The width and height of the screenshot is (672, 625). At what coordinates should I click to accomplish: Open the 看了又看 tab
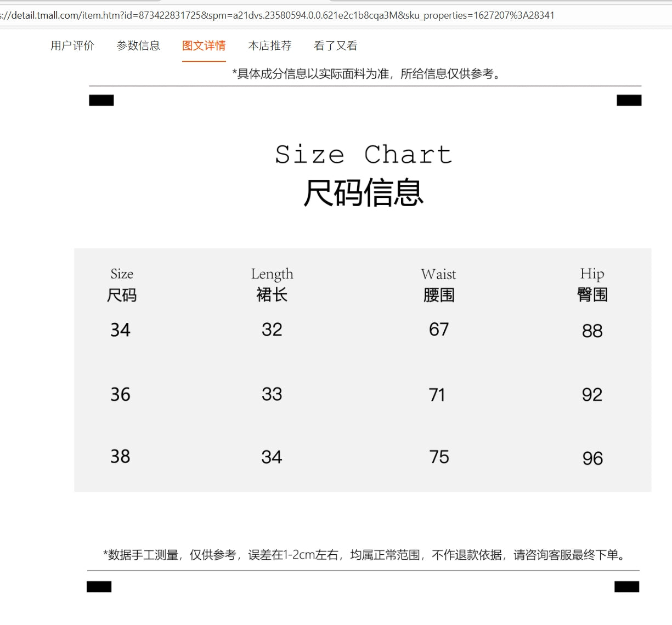(x=335, y=46)
